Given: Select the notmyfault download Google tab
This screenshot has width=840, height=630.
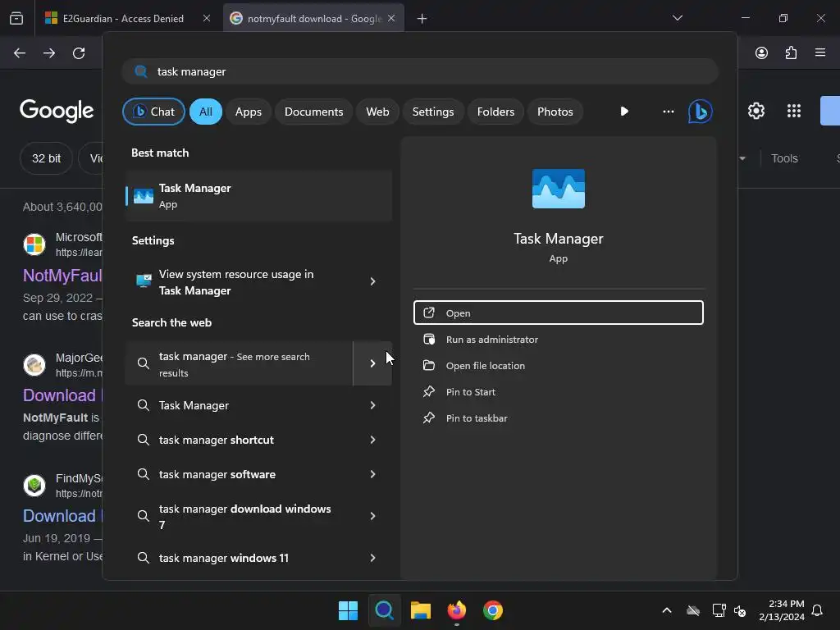Looking at the screenshot, I should 313,19.
